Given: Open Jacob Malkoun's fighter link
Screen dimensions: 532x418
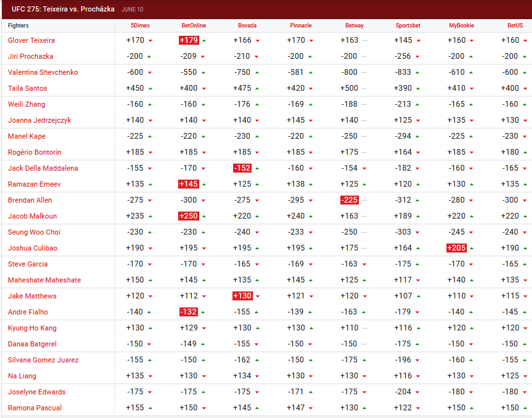Looking at the screenshot, I should click(x=32, y=216).
